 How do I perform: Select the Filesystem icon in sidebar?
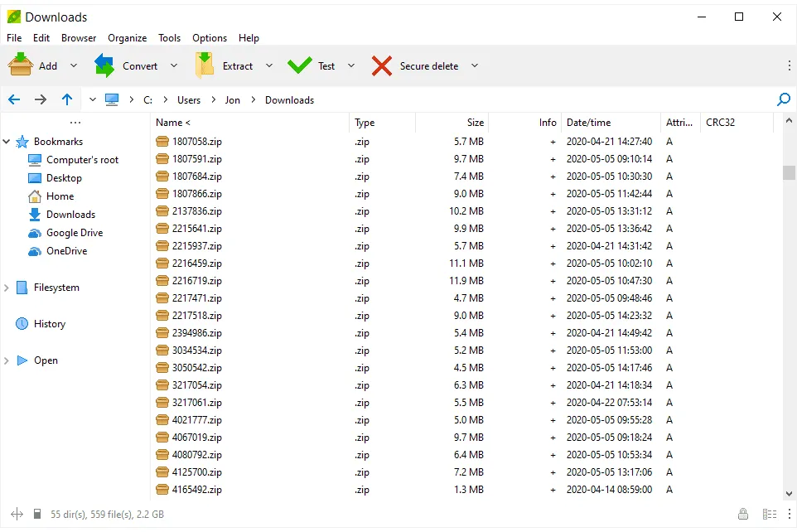[22, 288]
